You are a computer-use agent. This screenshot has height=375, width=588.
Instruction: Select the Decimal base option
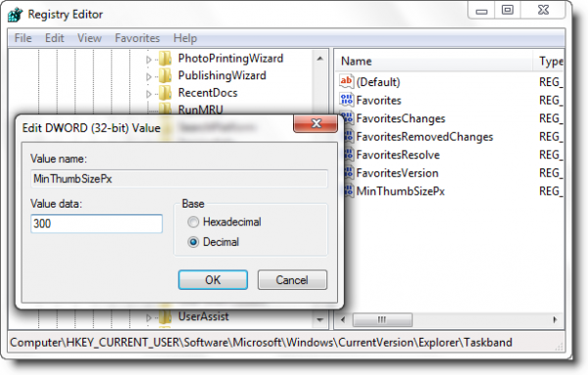[193, 242]
